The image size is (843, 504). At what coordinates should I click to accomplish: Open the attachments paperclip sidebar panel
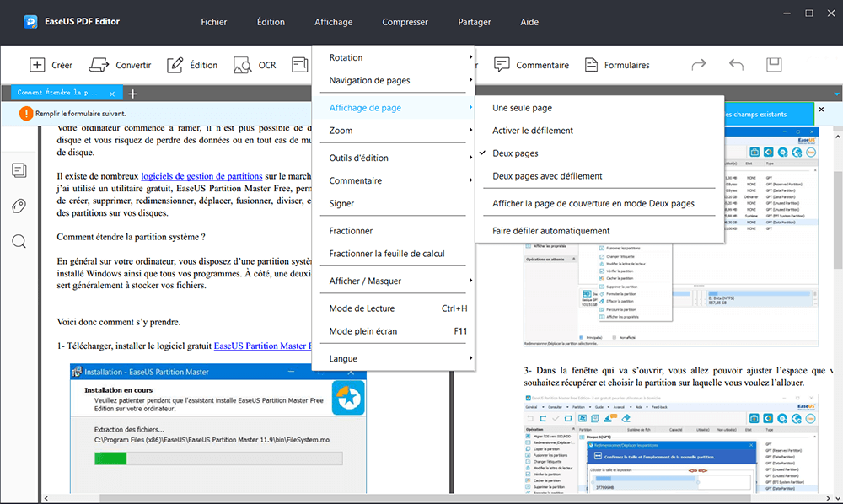coord(19,206)
